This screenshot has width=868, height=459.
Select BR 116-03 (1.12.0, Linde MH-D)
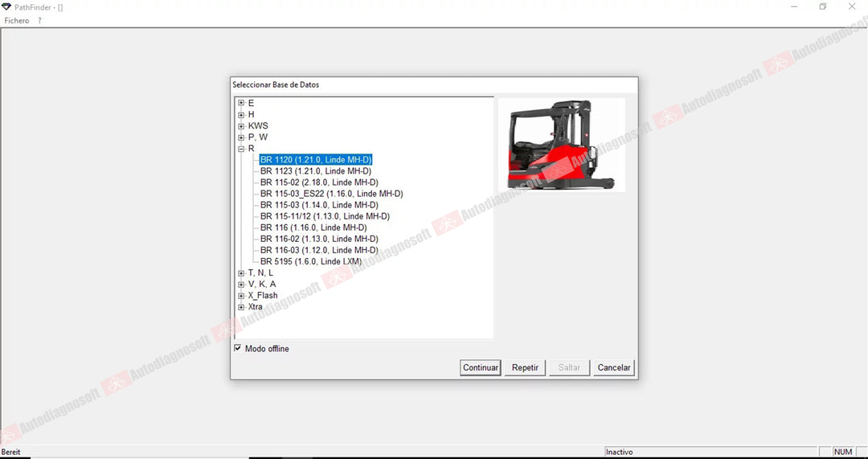click(x=319, y=250)
